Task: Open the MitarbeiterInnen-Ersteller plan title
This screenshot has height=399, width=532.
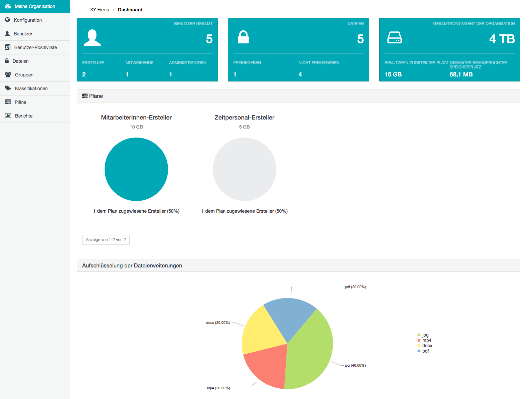Action: (x=136, y=118)
